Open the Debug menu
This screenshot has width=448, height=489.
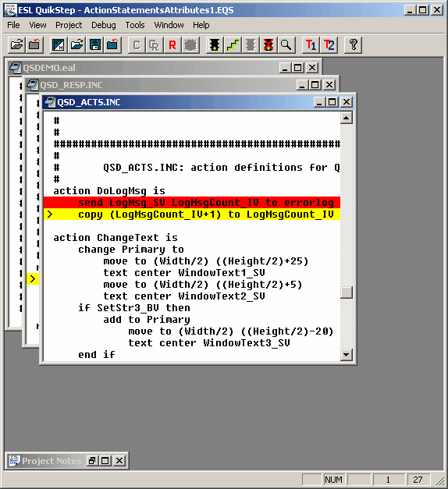tap(103, 25)
